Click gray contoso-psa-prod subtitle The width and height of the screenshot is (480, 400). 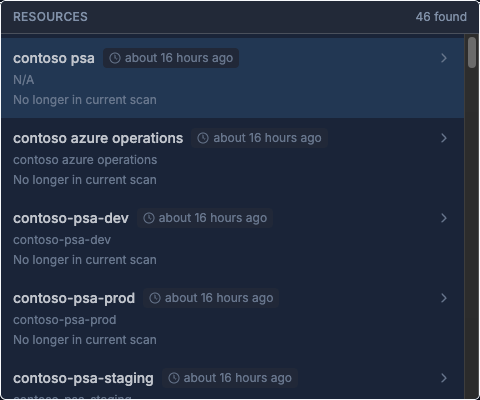(65, 320)
